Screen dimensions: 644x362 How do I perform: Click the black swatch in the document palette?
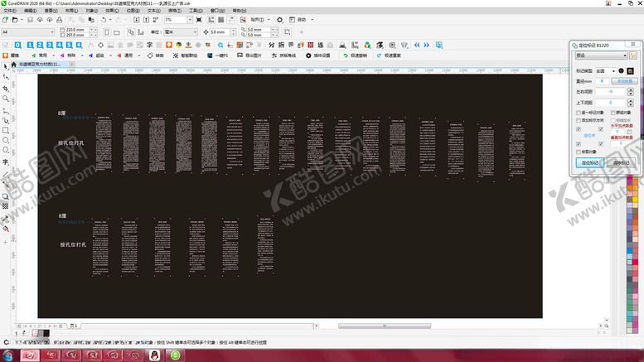point(46,333)
